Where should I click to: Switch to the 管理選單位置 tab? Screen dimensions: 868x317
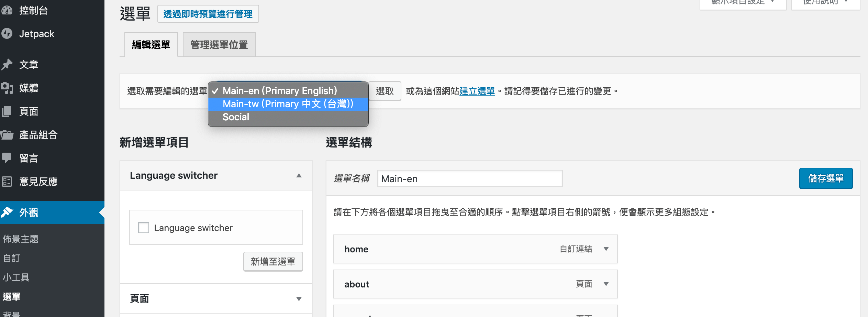[x=219, y=45]
